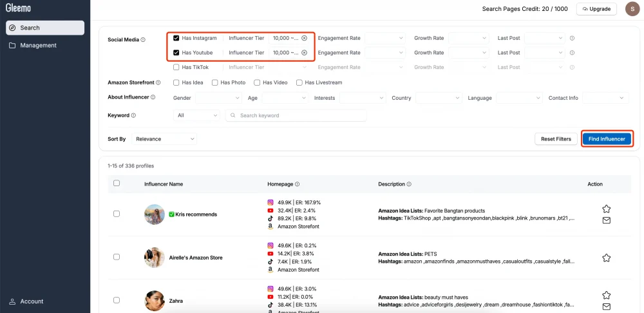Check the Has Idea checkbox
The height and width of the screenshot is (313, 644).
(176, 82)
